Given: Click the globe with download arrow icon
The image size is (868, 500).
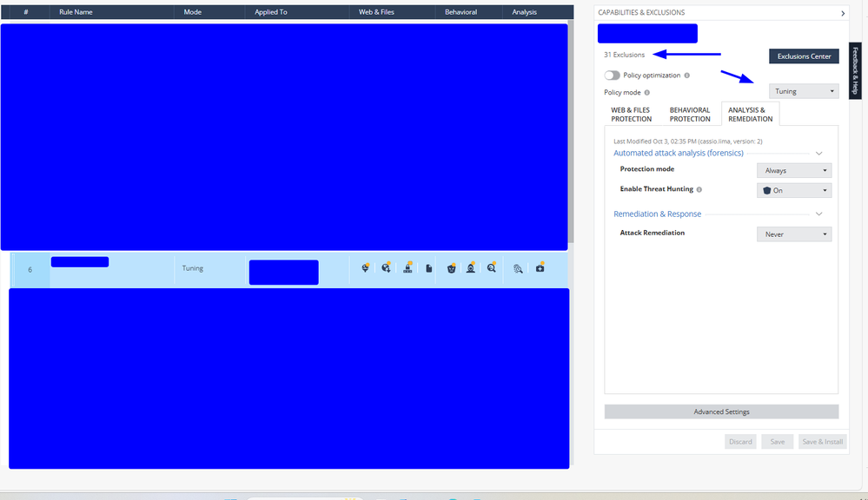Looking at the screenshot, I should click(x=386, y=268).
